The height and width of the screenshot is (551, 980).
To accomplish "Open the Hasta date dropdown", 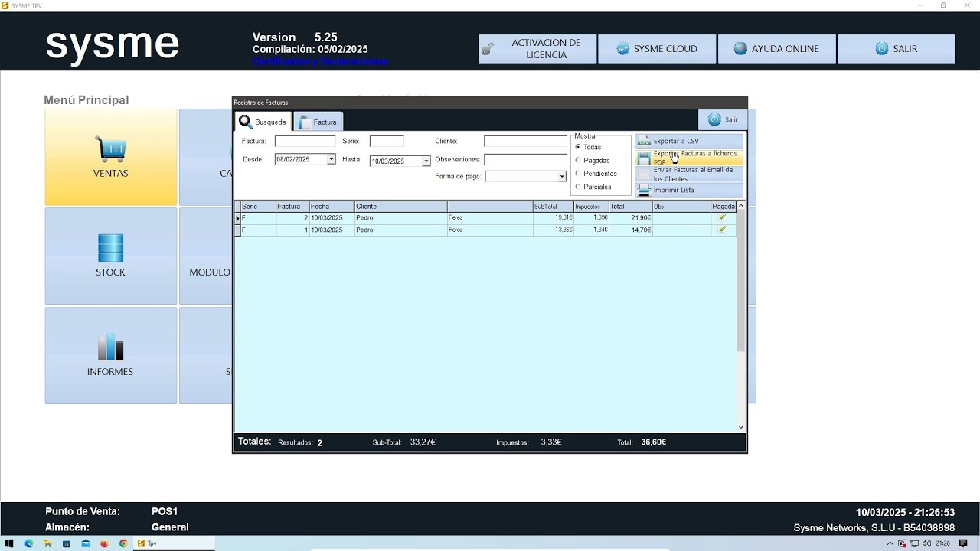I will (426, 161).
